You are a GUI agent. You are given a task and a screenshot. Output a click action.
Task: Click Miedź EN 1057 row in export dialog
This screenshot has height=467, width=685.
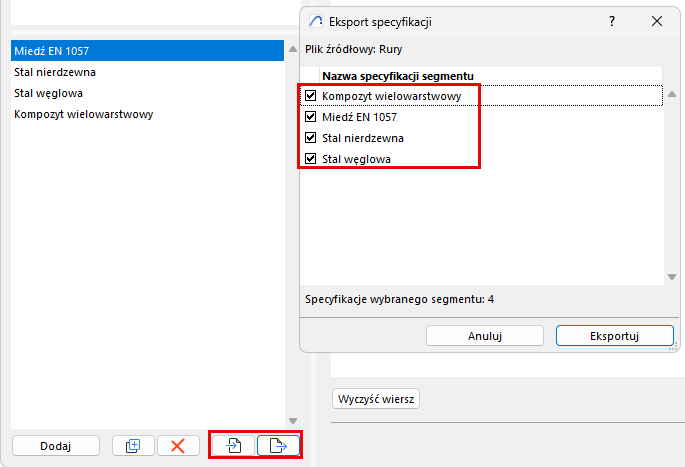[x=482, y=117]
